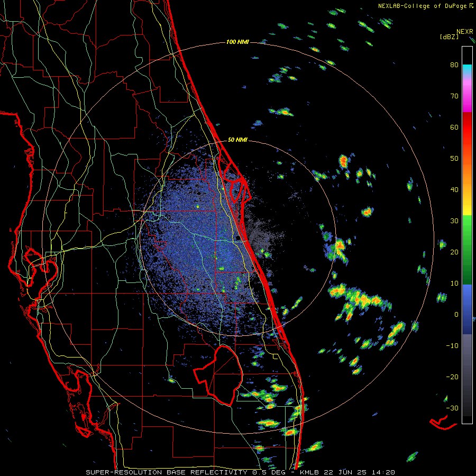Click the NEXR label above the scale
The width and height of the screenshot is (476, 476).
click(x=465, y=32)
